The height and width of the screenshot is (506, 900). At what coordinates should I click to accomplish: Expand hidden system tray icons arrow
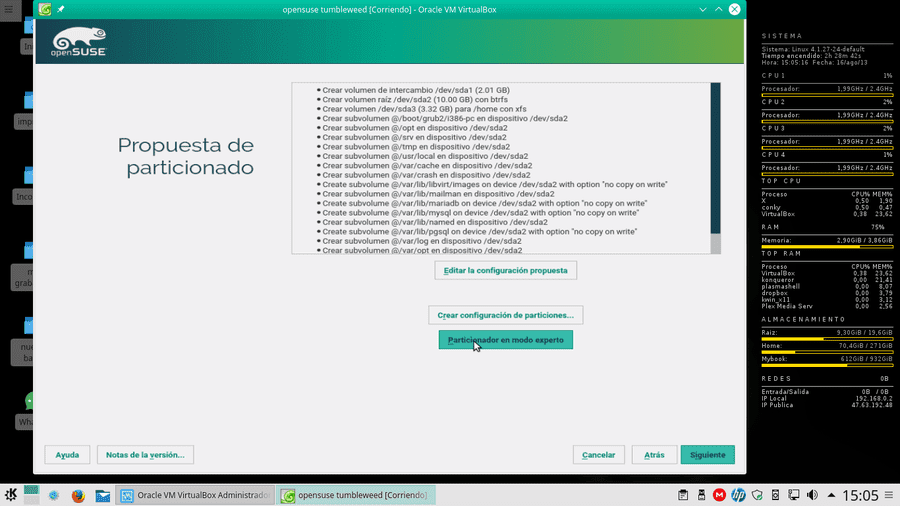tap(831, 495)
